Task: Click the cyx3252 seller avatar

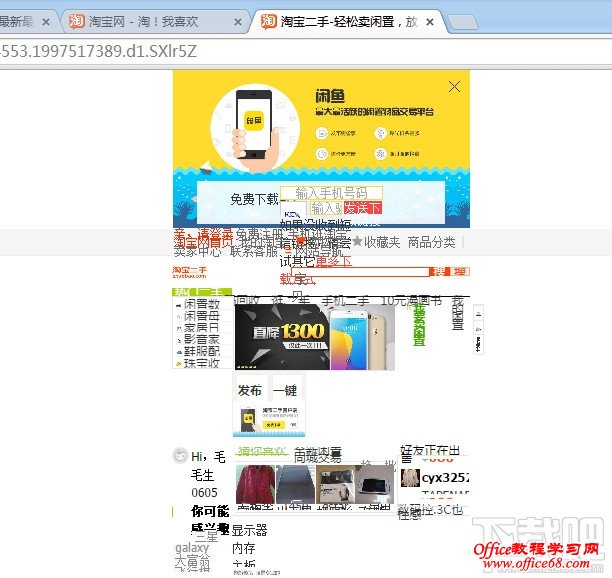Action: 410,478
